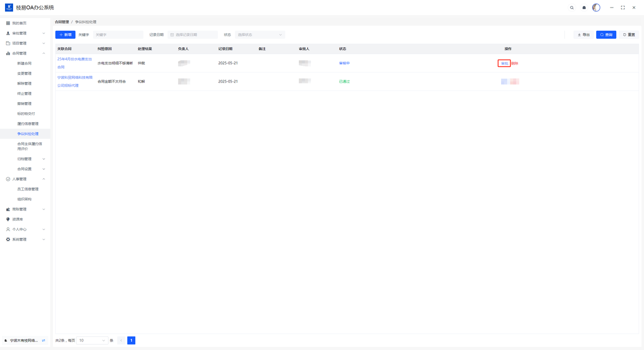
Task: Expand the 归档管理 submenu
Action: [44, 159]
